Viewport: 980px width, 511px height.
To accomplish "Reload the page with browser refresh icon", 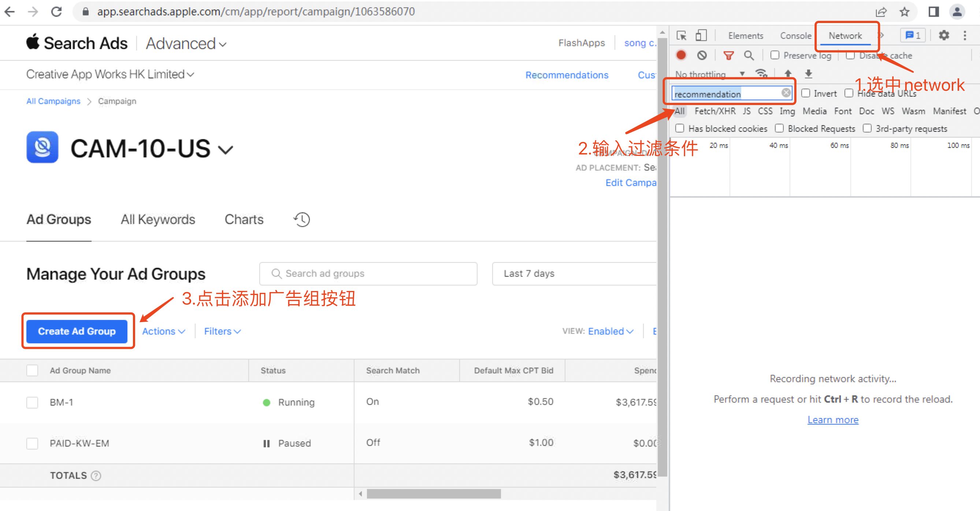I will click(56, 11).
